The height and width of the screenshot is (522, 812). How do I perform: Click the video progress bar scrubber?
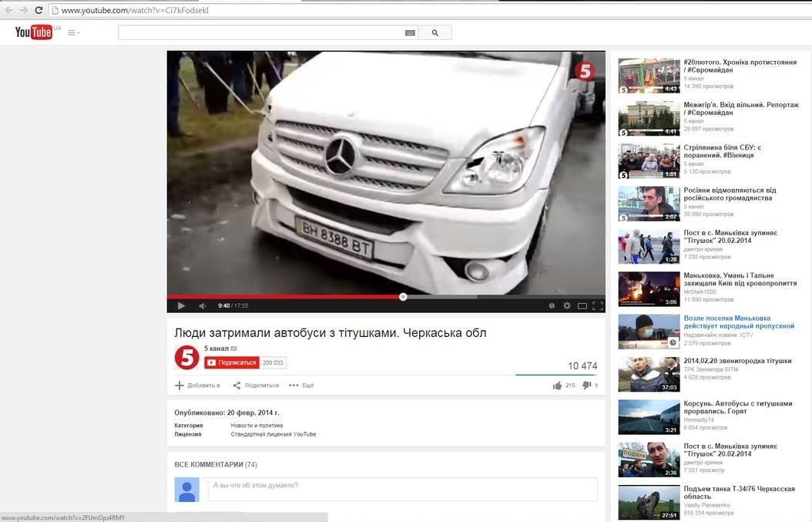[403, 297]
